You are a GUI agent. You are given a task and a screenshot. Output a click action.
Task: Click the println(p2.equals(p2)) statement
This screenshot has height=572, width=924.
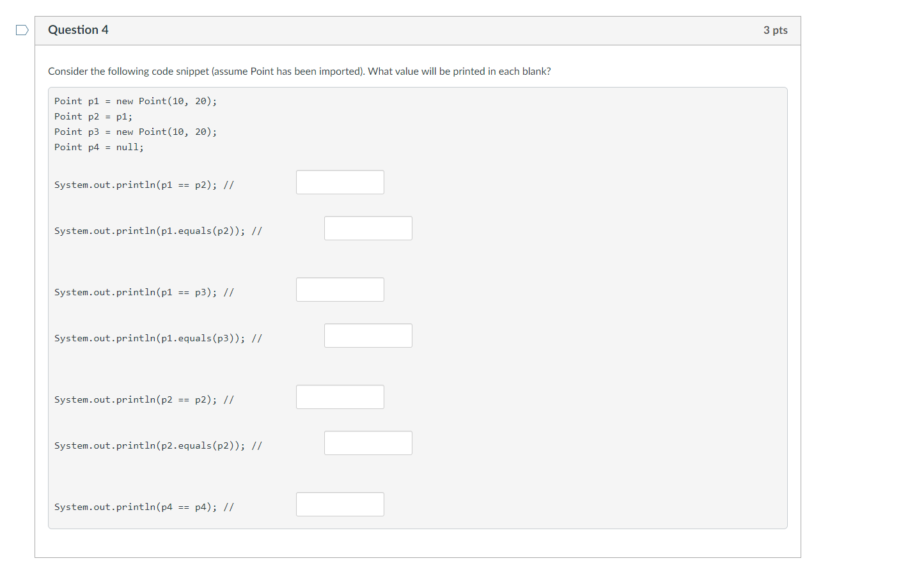pos(158,445)
